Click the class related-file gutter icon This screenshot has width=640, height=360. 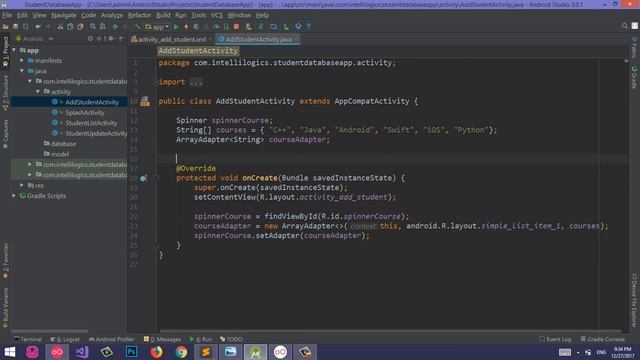tap(145, 102)
